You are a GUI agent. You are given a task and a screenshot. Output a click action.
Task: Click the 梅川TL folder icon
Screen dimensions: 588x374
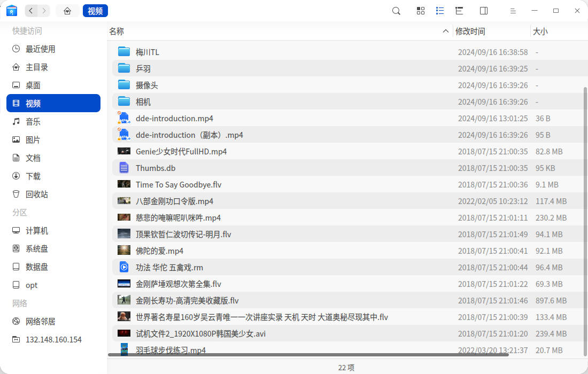[124, 52]
